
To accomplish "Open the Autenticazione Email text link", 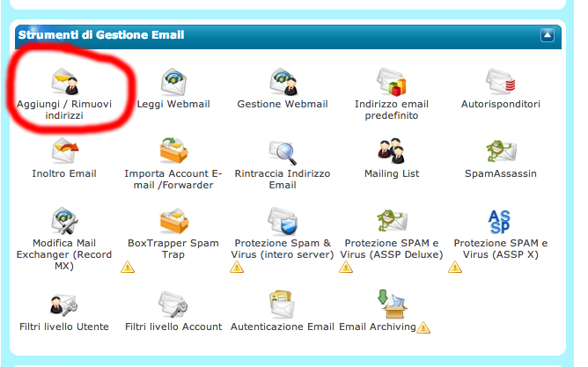I will (283, 327).
